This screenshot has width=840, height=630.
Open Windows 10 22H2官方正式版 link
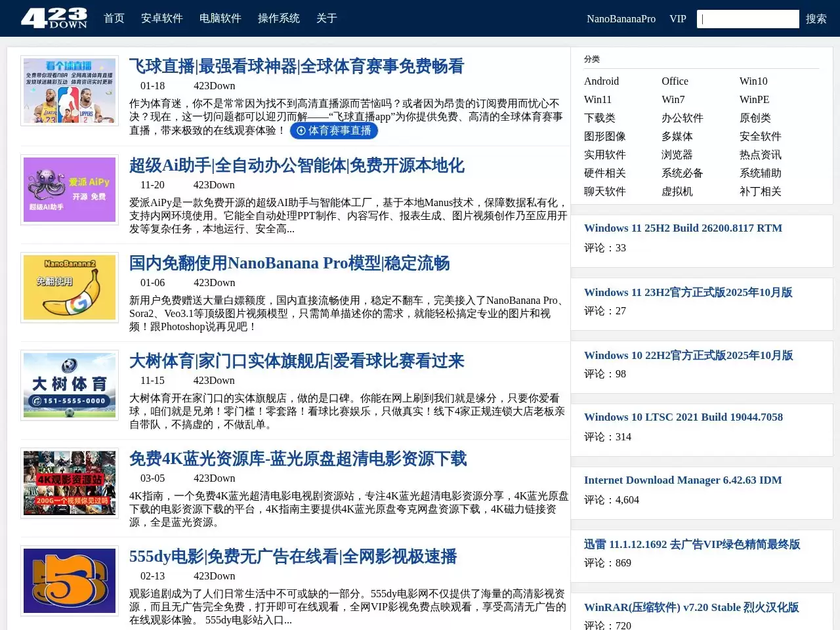click(x=688, y=356)
